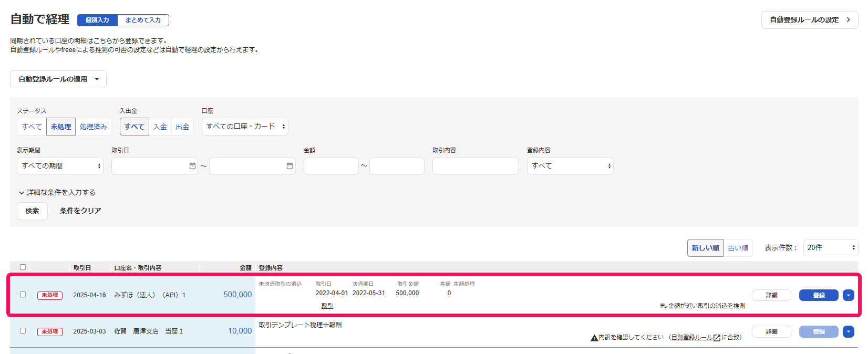Select 未処理 status filter
868x354 pixels.
pos(61,127)
